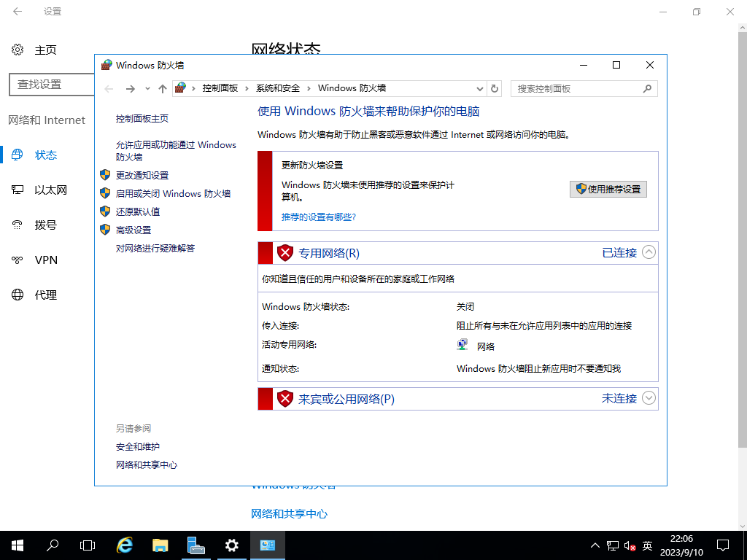Screen dimensions: 747x560
Task: Open 安全和维护 link
Action: (x=138, y=447)
